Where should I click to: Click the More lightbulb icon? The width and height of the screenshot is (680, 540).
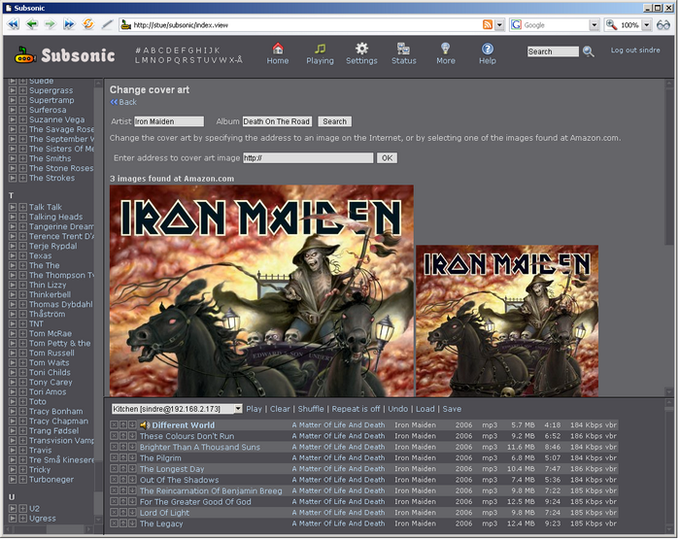445,48
